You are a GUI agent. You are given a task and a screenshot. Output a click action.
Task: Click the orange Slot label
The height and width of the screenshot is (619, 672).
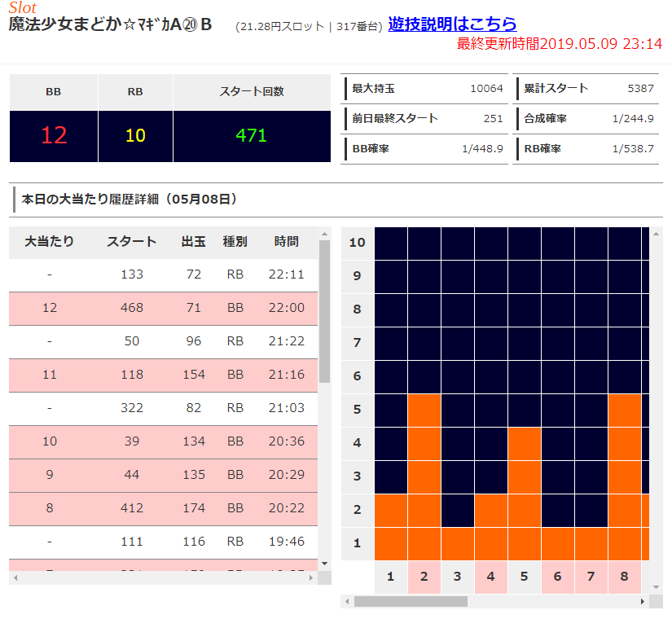22,7
